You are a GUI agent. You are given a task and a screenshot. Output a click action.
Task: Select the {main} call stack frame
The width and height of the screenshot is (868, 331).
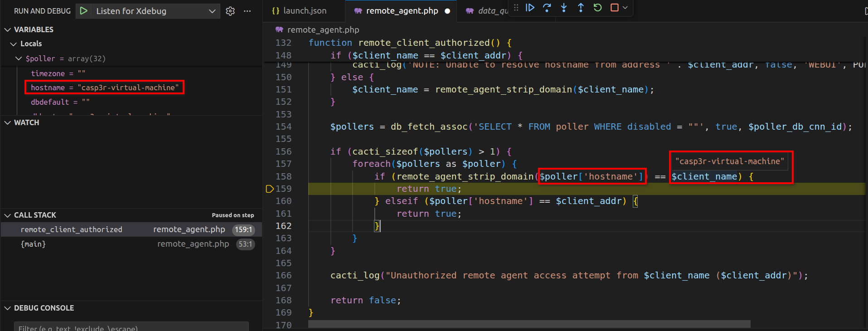click(x=33, y=244)
